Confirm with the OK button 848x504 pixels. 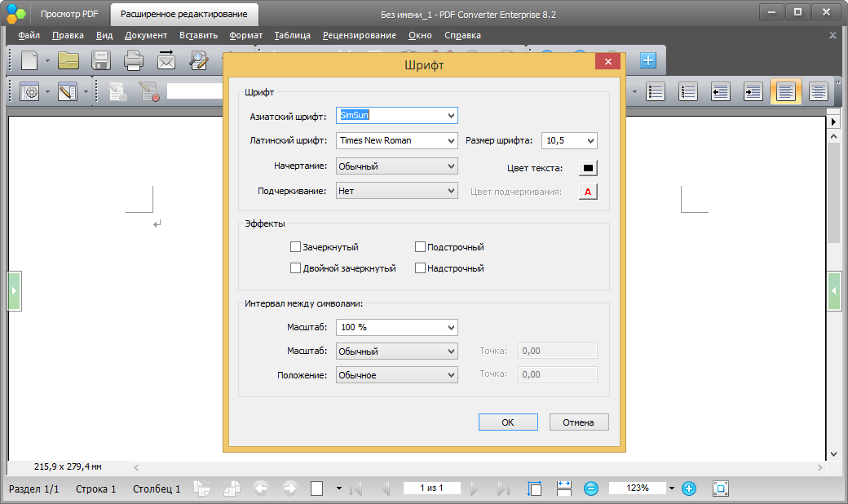[508, 422]
